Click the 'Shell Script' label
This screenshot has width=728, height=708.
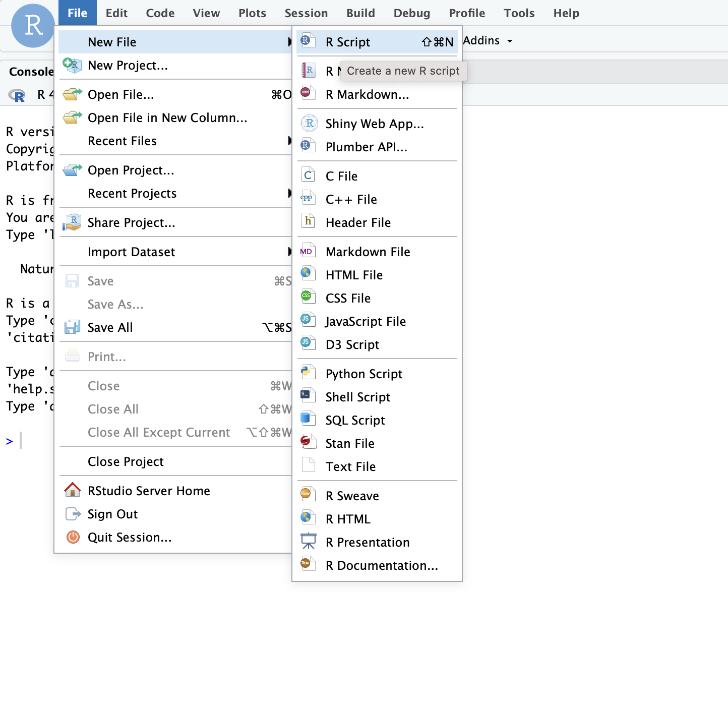point(358,397)
